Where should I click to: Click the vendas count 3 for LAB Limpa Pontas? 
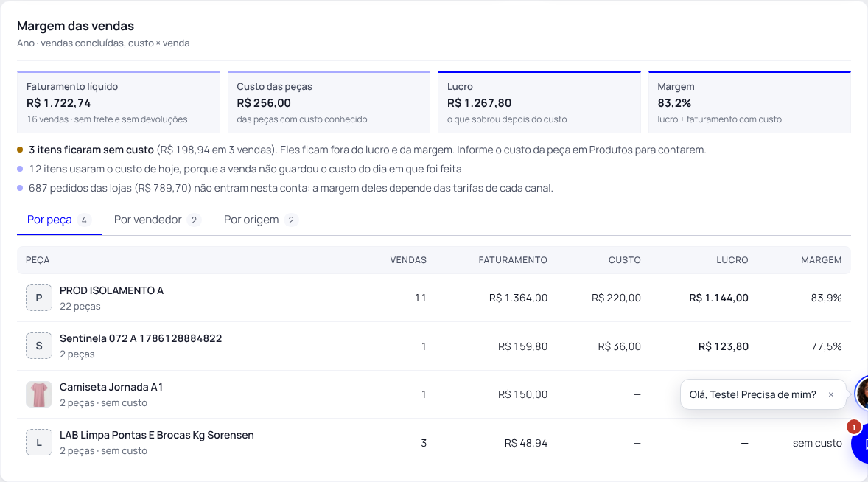click(x=424, y=443)
